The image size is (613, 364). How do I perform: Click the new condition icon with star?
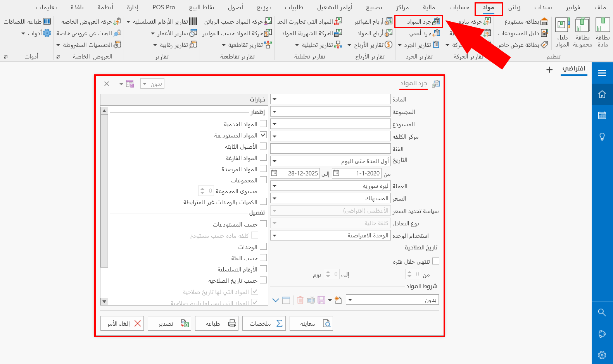coord(338,300)
